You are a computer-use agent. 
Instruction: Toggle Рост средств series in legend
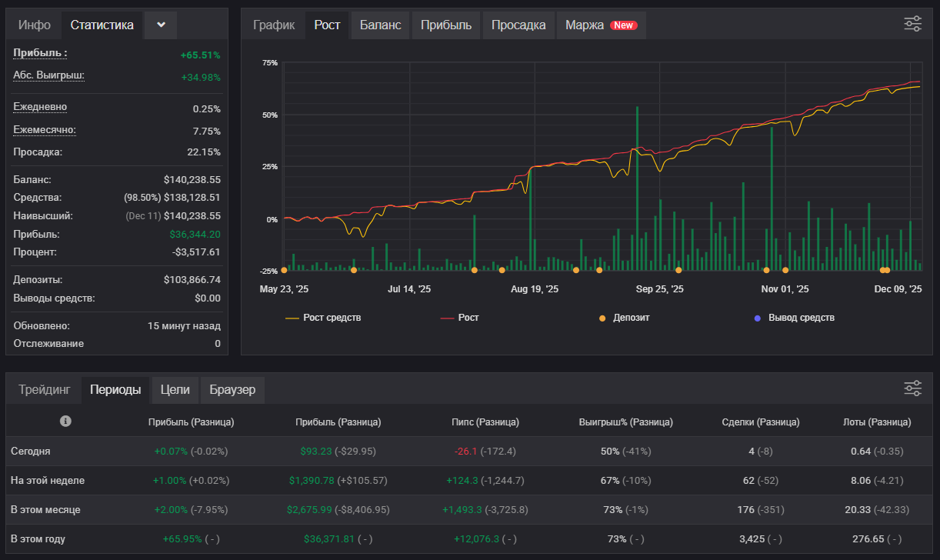click(323, 317)
